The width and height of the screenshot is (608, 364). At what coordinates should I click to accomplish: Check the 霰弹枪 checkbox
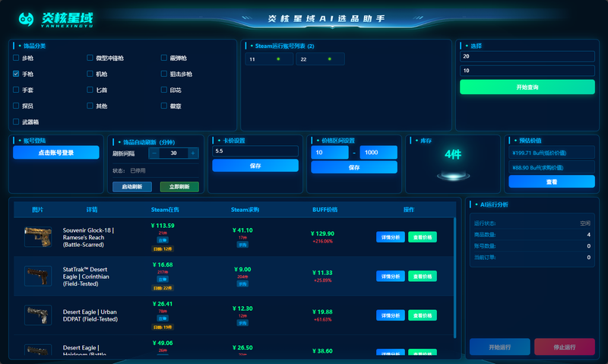tap(164, 58)
